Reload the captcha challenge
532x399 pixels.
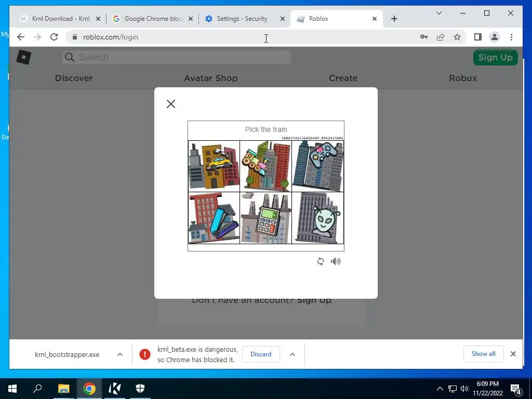click(x=321, y=261)
